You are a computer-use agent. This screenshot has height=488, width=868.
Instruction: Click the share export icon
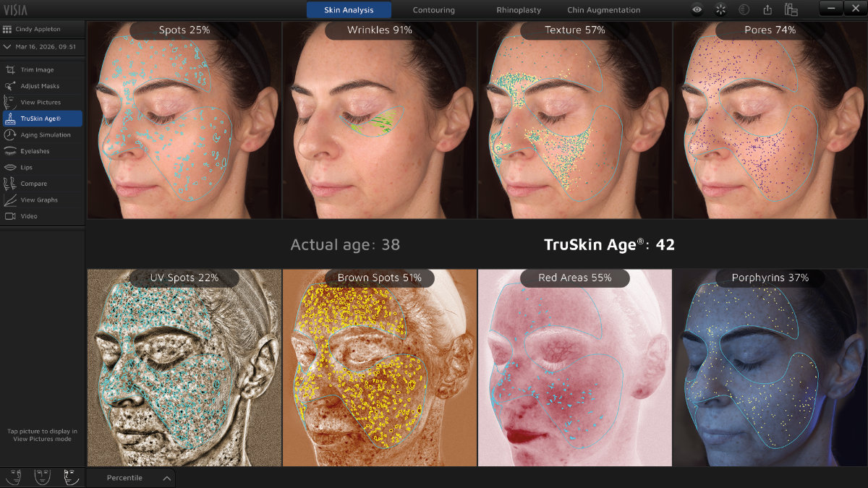(767, 9)
